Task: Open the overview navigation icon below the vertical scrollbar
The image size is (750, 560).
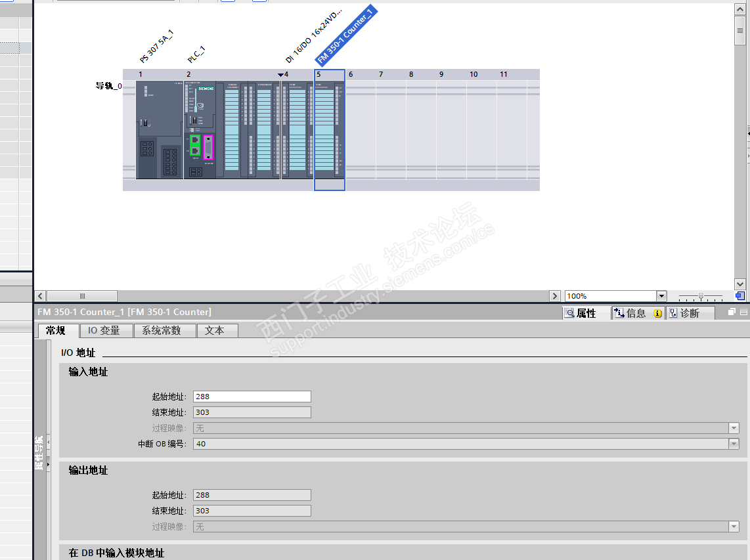Action: coord(740,296)
